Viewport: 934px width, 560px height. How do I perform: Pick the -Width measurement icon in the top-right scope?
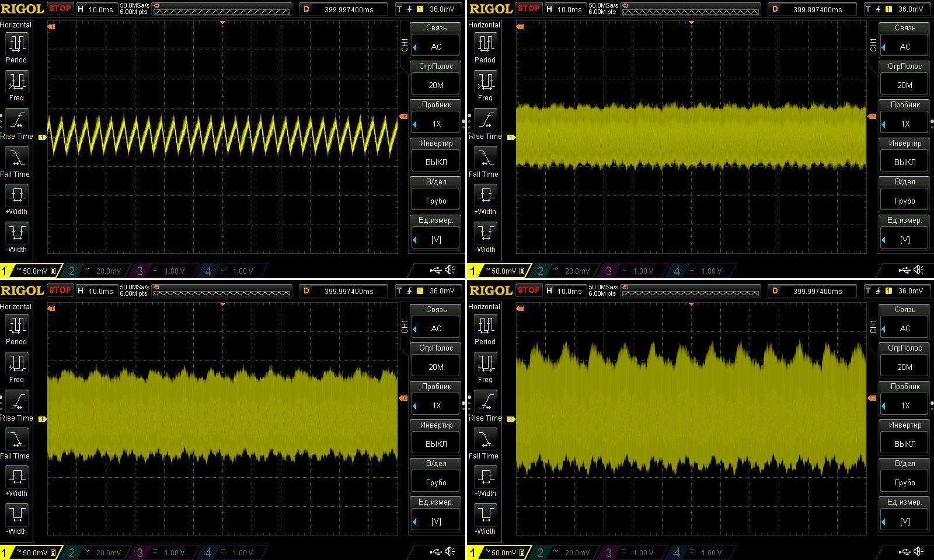click(x=485, y=233)
